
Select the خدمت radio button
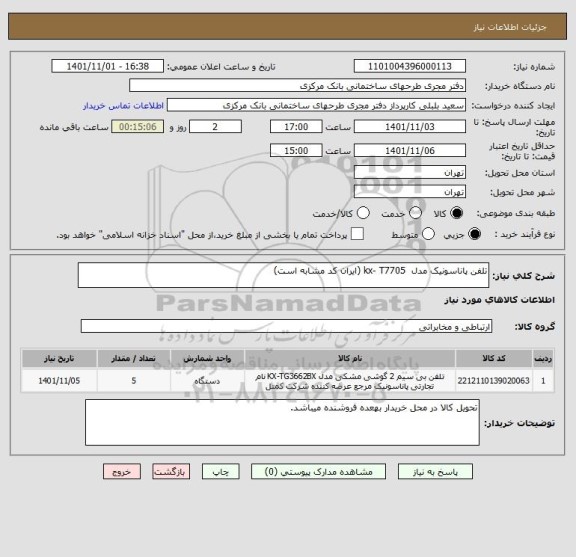point(415,213)
